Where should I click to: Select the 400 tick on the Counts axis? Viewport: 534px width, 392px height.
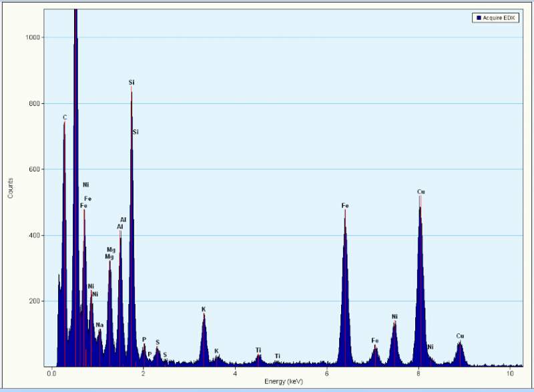(x=34, y=235)
